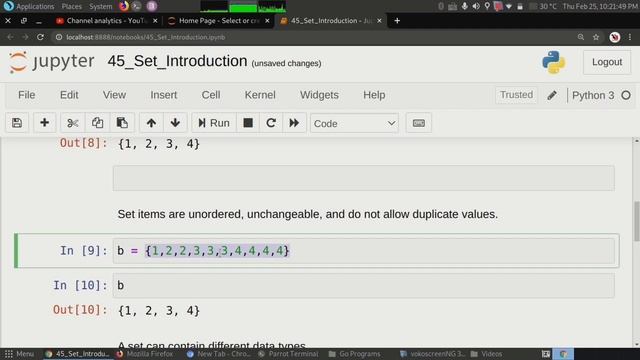This screenshot has width=640, height=360.
Task: Click the Python logo image
Action: tap(553, 62)
